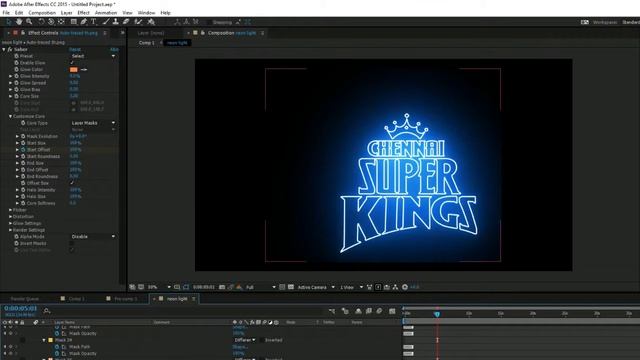Click the Glow Color orange swatch
The image size is (640, 360).
(x=73, y=69)
